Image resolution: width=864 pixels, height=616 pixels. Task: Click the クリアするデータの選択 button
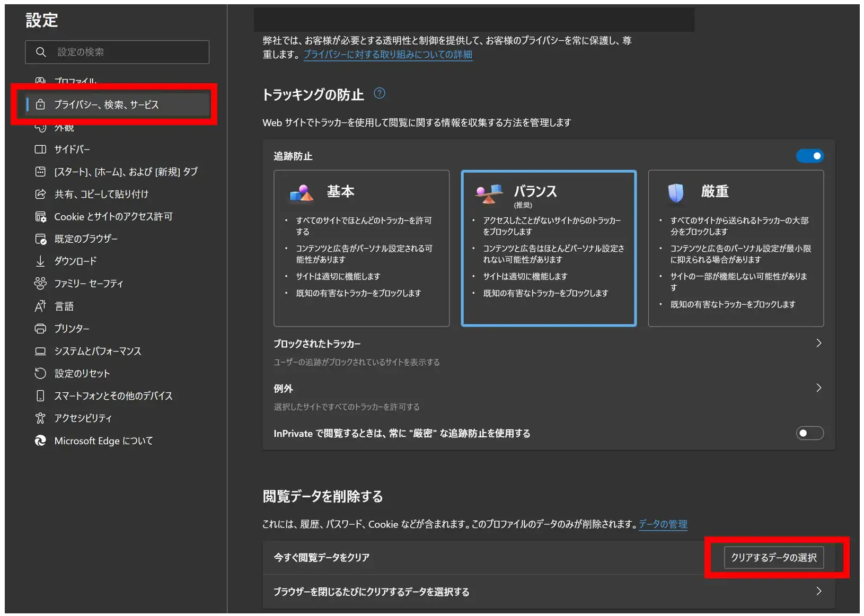pyautogui.click(x=774, y=557)
